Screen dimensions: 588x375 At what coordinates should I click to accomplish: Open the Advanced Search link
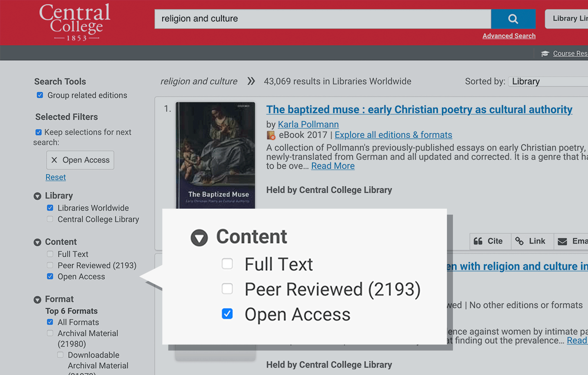pos(509,36)
